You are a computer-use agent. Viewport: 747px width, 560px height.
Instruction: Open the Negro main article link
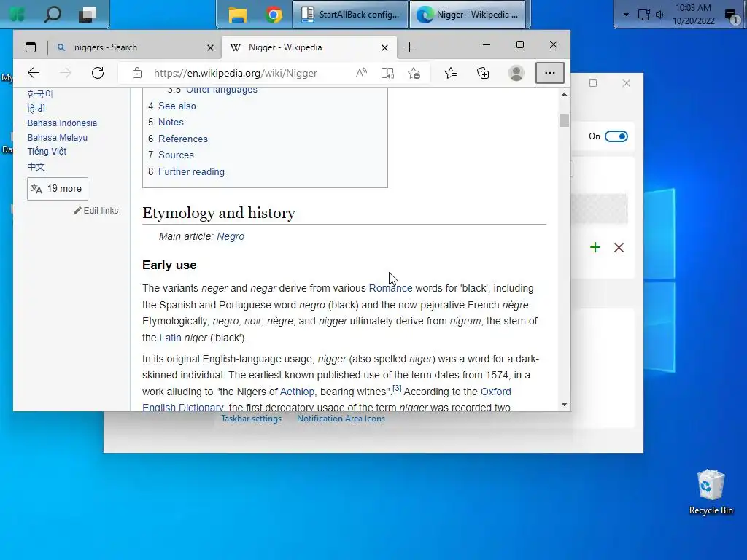point(231,237)
